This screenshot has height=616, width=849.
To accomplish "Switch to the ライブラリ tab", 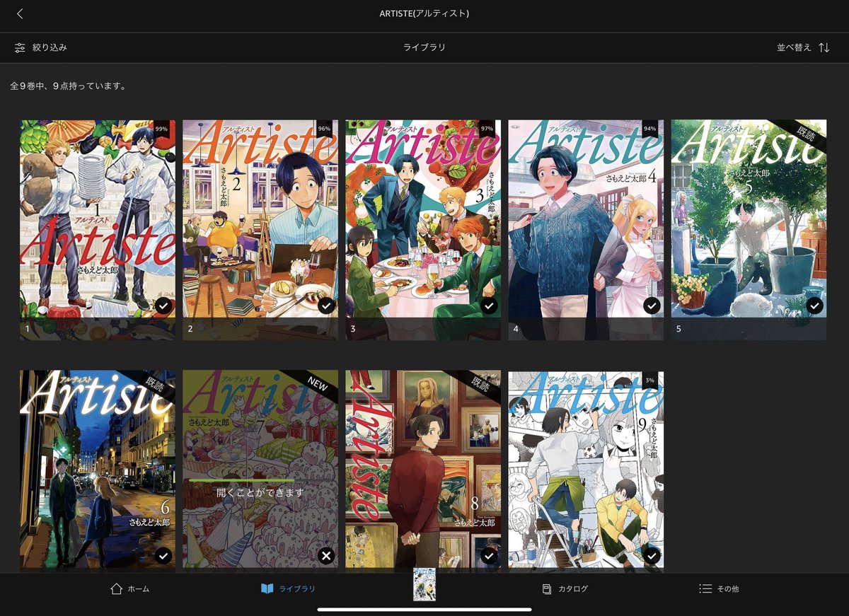I will click(x=288, y=588).
